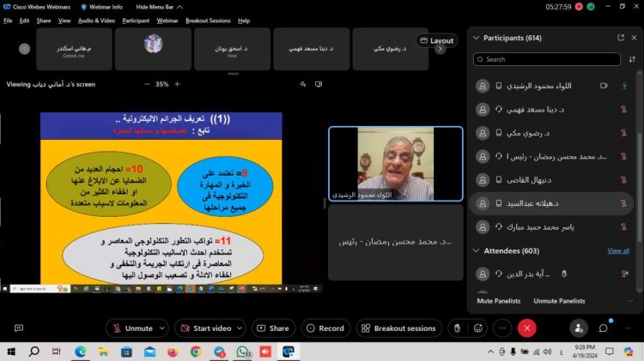The height and width of the screenshot is (361, 644).
Task: Open Windows Search from the taskbar
Action: (34, 352)
